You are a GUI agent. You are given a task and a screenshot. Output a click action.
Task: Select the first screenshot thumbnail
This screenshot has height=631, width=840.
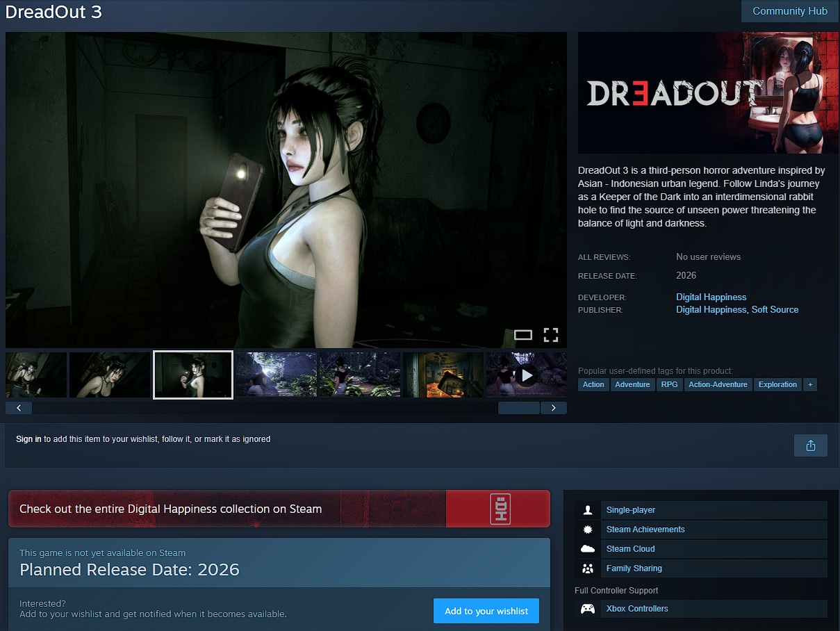tap(36, 375)
